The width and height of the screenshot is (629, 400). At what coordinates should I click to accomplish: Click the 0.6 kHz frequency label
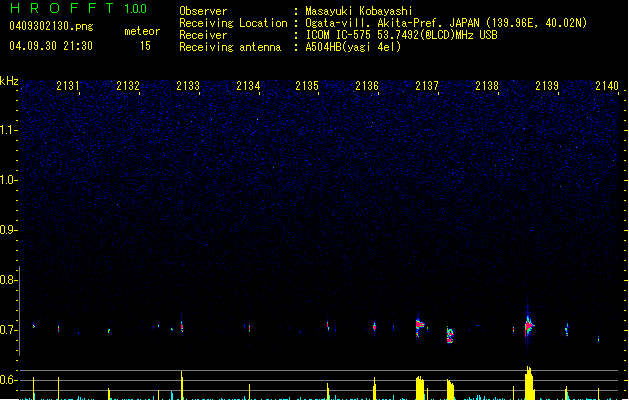(8, 380)
